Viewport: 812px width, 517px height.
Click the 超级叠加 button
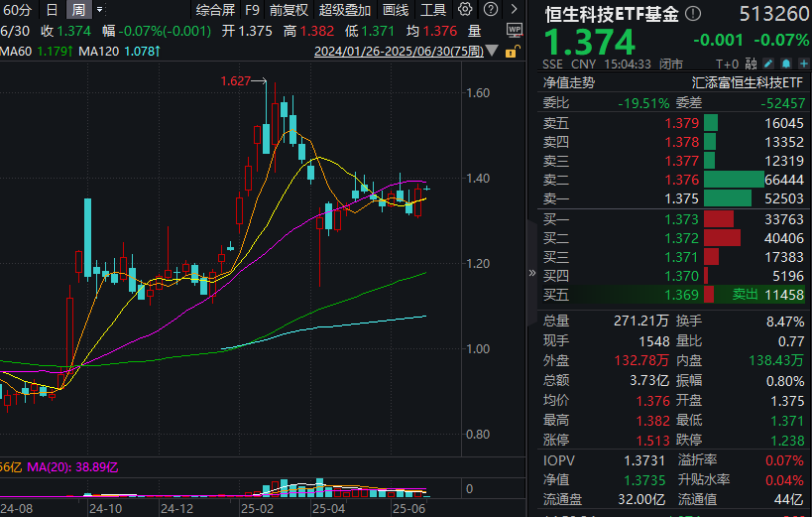pyautogui.click(x=345, y=10)
